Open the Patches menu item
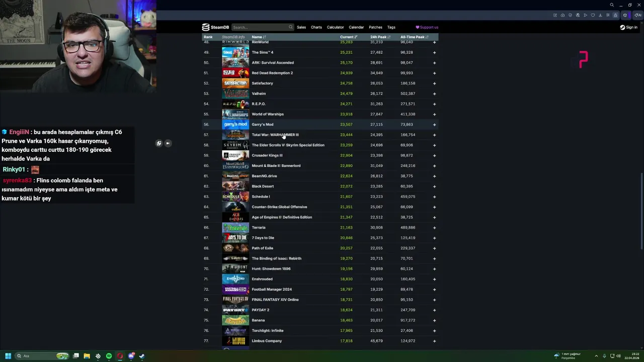The height and width of the screenshot is (362, 644). 375,27
